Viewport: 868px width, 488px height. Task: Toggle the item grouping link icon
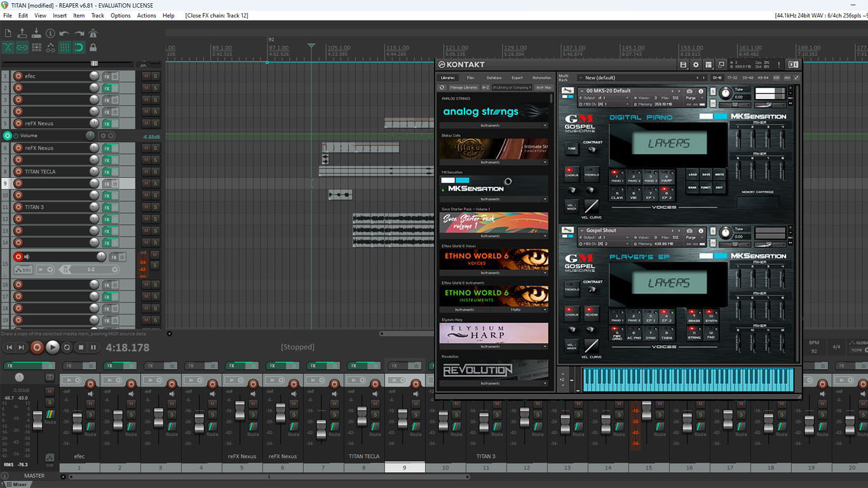(22, 47)
